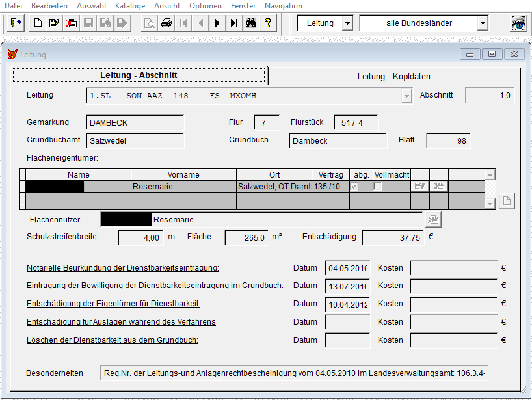Click the Grundbuch field with Dambeck
The height and width of the screenshot is (400, 532).
coord(338,140)
